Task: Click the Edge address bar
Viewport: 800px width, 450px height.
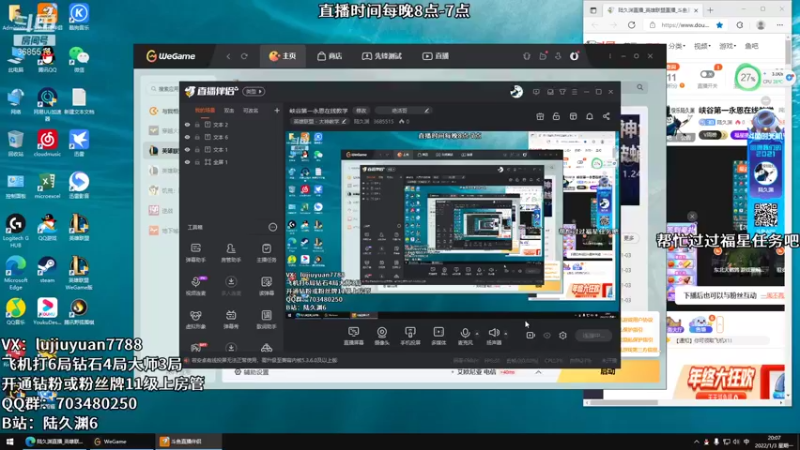Action: click(x=684, y=25)
